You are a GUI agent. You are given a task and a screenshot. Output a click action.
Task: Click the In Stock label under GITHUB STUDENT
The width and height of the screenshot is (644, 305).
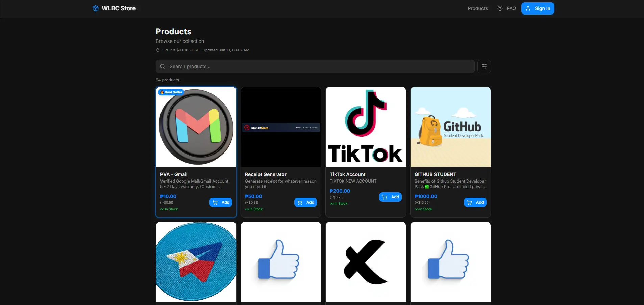tap(423, 209)
